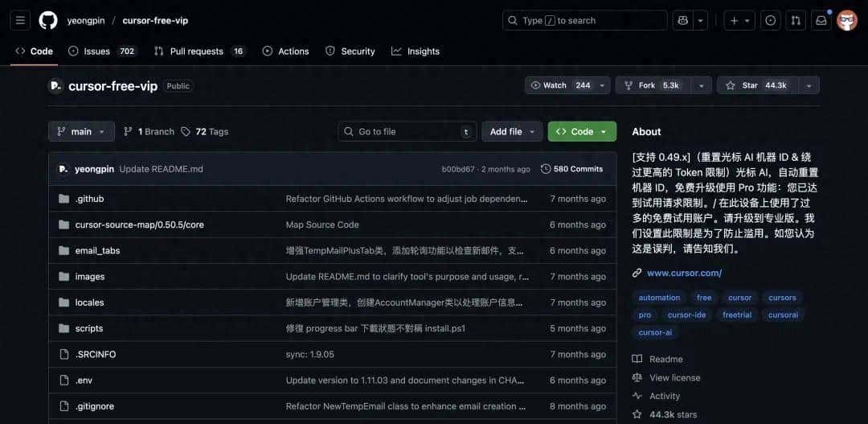This screenshot has height=424, width=868.
Task: Select the freetrial topic tag
Action: (x=737, y=315)
